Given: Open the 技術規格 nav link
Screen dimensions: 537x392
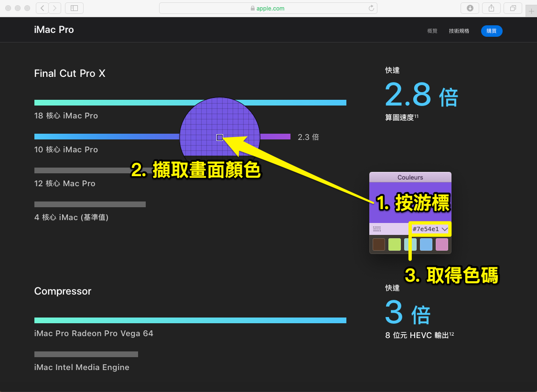Looking at the screenshot, I should 459,31.
